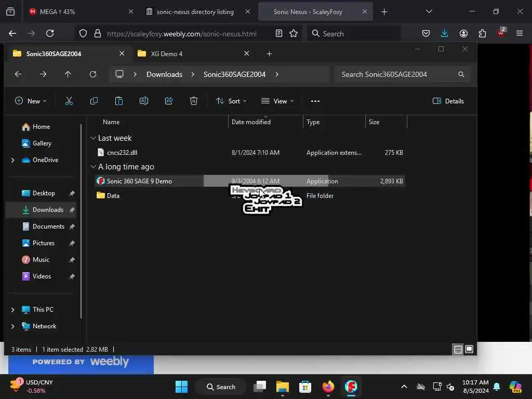Open Task View on the taskbar
The width and height of the screenshot is (532, 399).
click(x=260, y=387)
